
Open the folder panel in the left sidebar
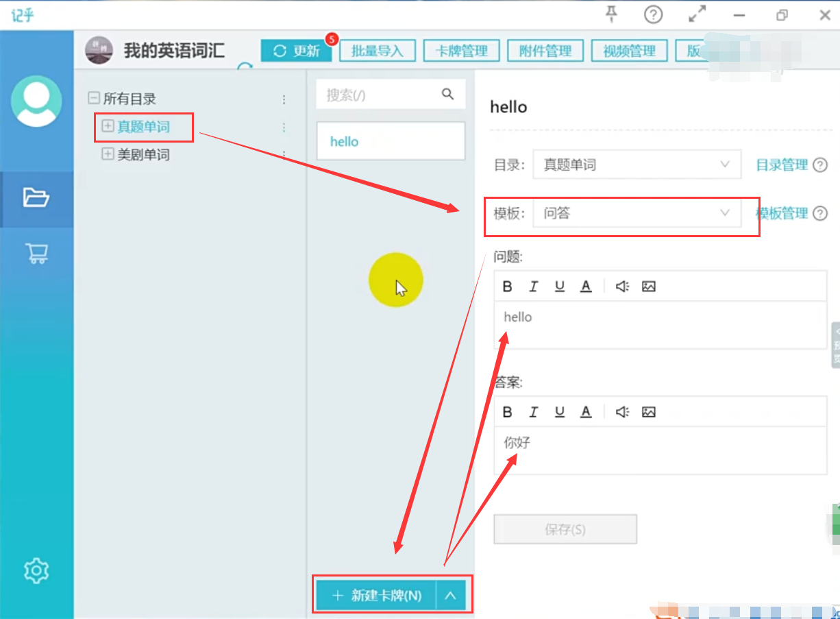point(37,198)
